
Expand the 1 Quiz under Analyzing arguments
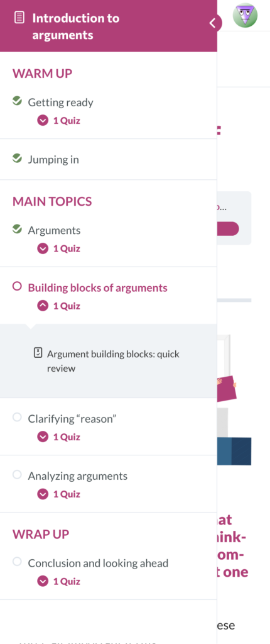click(58, 494)
